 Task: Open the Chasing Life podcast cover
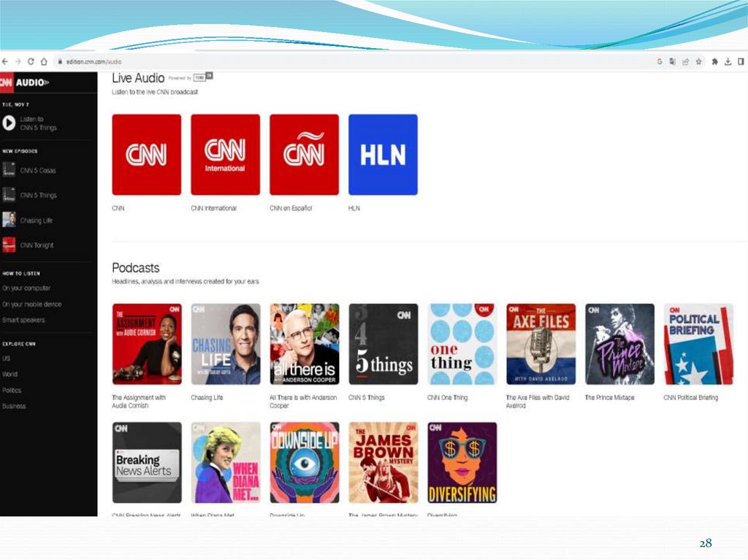(226, 344)
